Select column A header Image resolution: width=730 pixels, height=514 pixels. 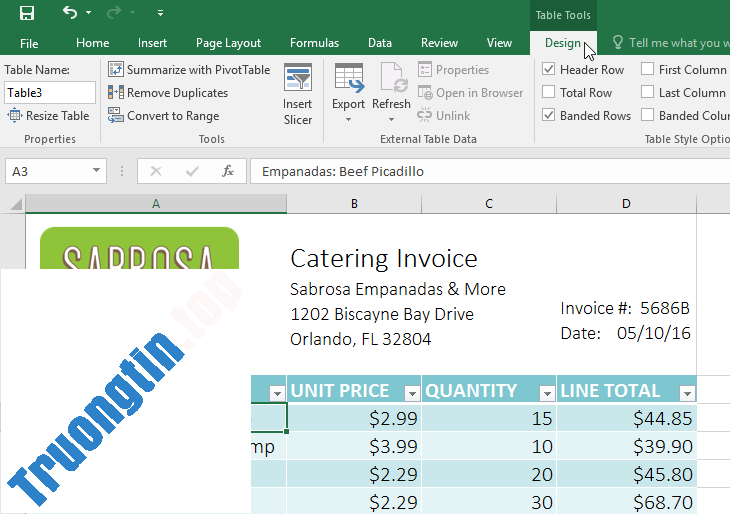pos(156,204)
